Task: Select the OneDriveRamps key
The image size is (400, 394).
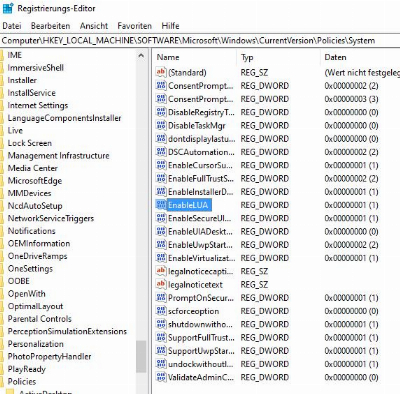Action: pyautogui.click(x=37, y=256)
